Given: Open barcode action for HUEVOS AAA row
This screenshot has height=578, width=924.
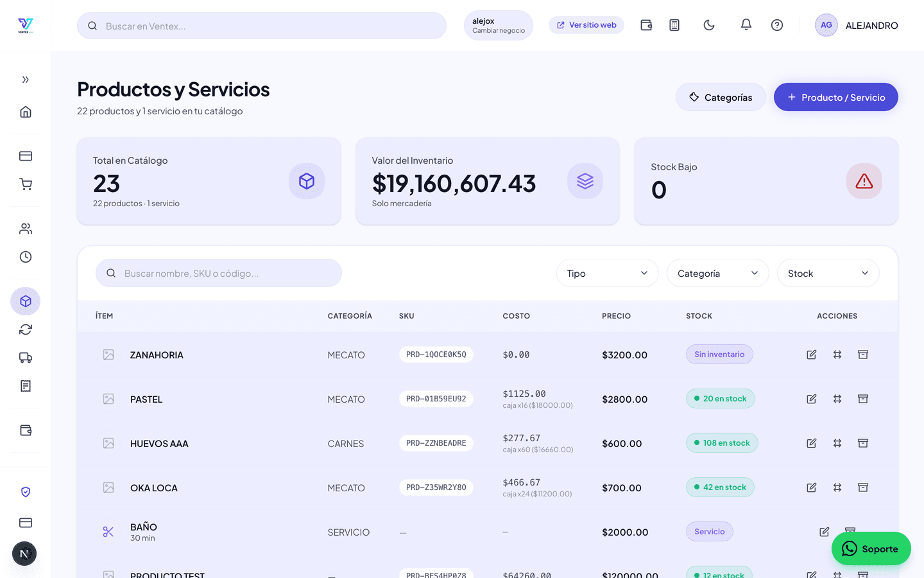Looking at the screenshot, I should tap(837, 443).
